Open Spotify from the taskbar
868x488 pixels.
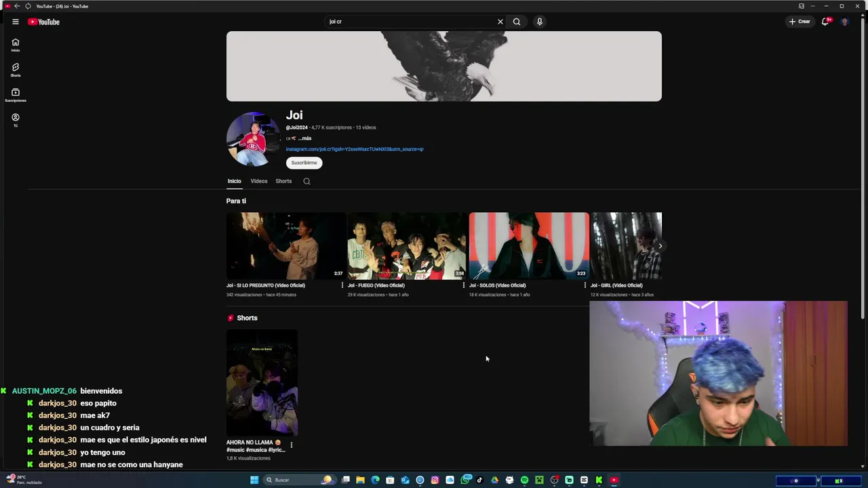click(524, 480)
